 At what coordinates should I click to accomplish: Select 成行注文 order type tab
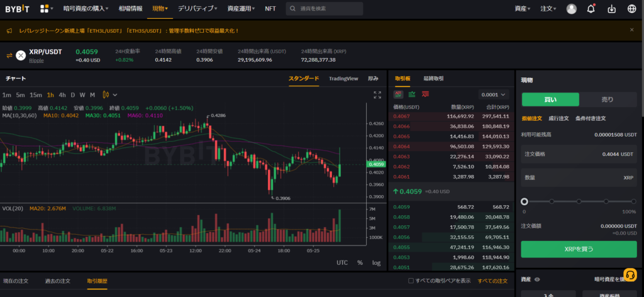click(558, 118)
